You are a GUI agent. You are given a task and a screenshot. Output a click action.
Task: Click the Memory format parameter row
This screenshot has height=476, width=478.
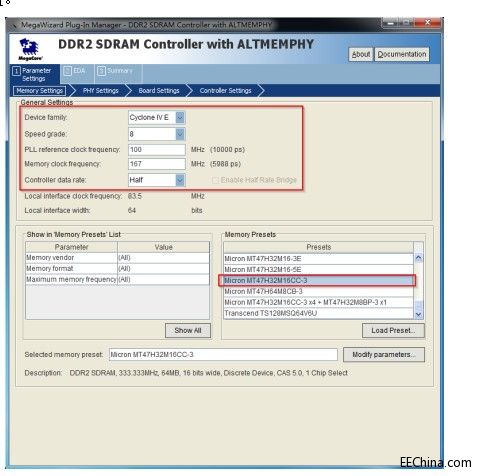pyautogui.click(x=71, y=268)
